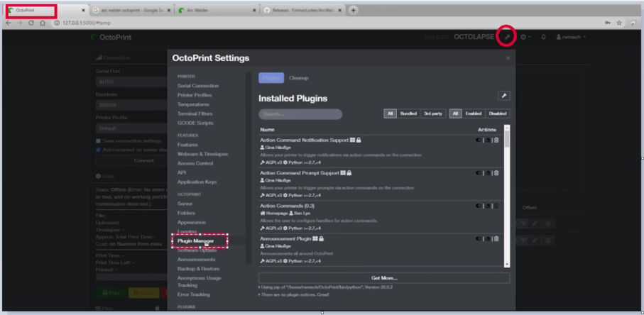Click browser home icon
The width and height of the screenshot is (644, 315).
tap(43, 23)
